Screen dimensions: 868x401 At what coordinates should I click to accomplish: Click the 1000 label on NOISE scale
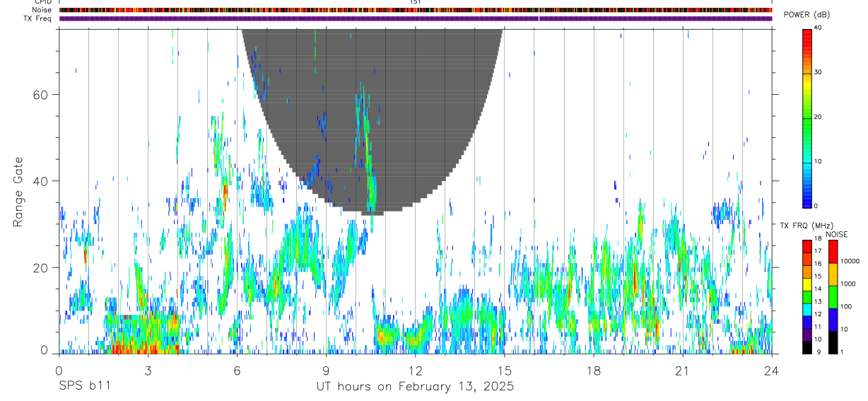coord(849,284)
